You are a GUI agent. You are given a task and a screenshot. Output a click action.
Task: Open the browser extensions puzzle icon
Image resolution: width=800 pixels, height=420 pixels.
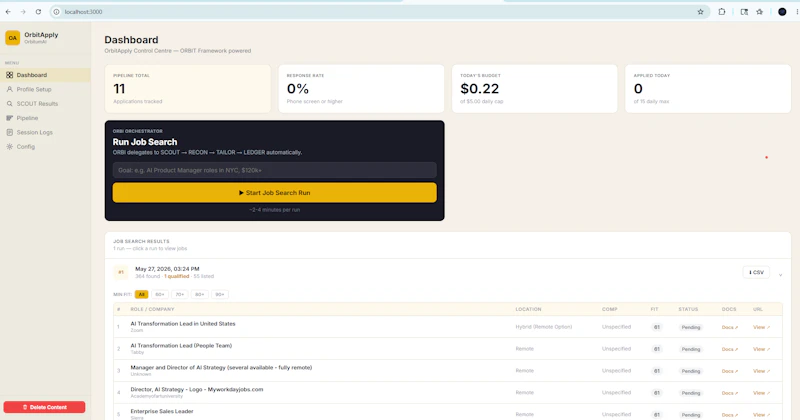tap(721, 12)
